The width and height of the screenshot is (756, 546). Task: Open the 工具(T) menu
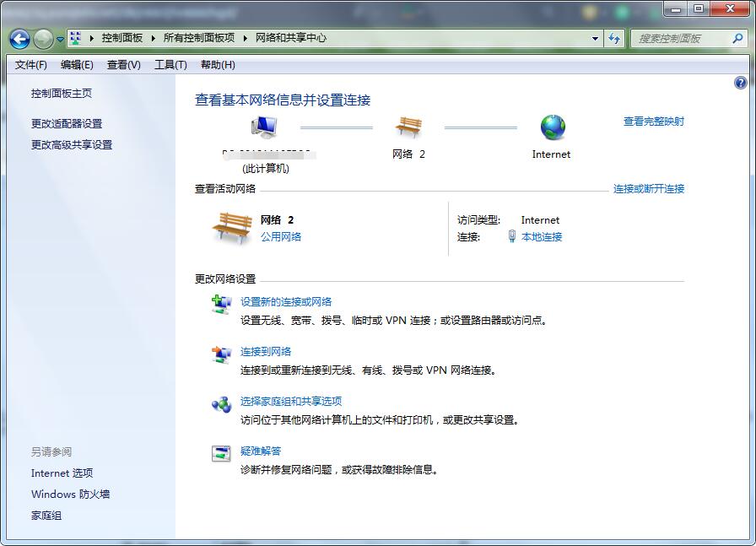tap(170, 65)
